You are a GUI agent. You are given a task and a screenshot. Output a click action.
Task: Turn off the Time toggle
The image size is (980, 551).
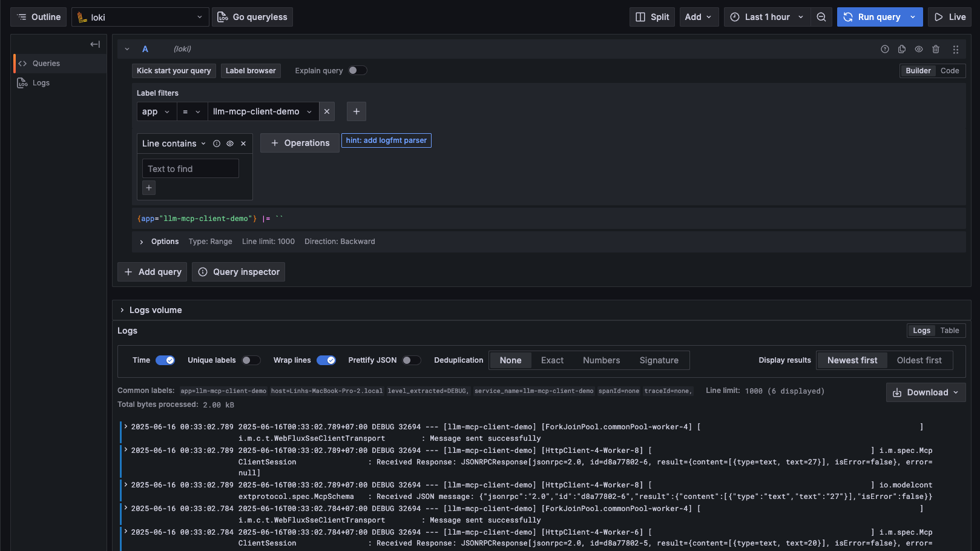pos(165,360)
